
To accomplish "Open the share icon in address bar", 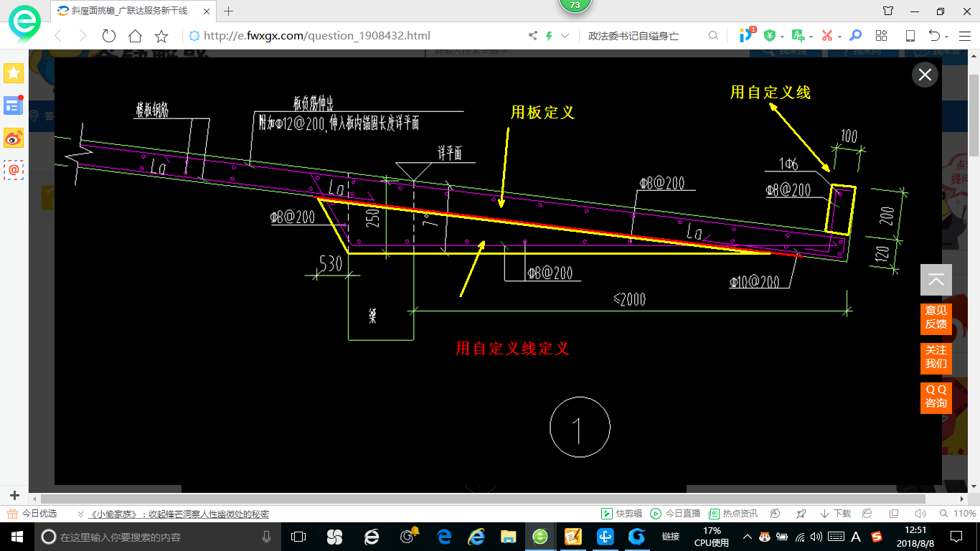I will point(533,36).
